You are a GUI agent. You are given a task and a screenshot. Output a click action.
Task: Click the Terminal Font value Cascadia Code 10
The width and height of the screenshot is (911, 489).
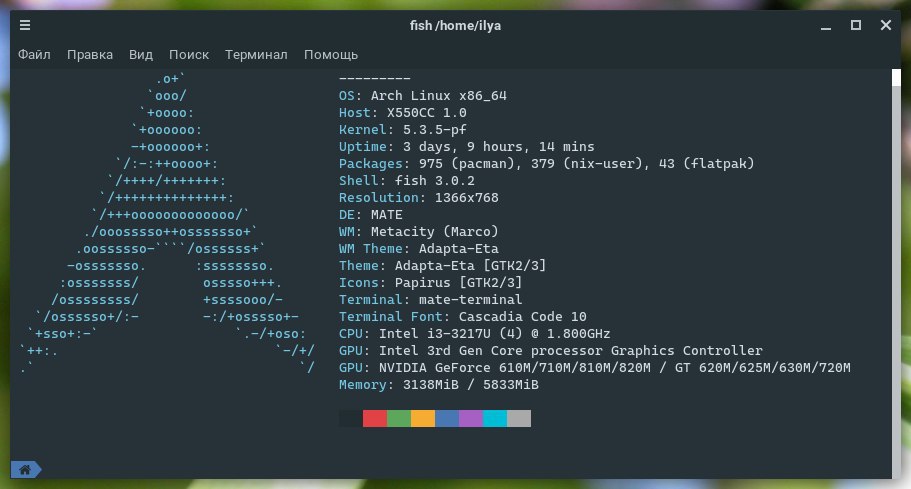click(522, 317)
